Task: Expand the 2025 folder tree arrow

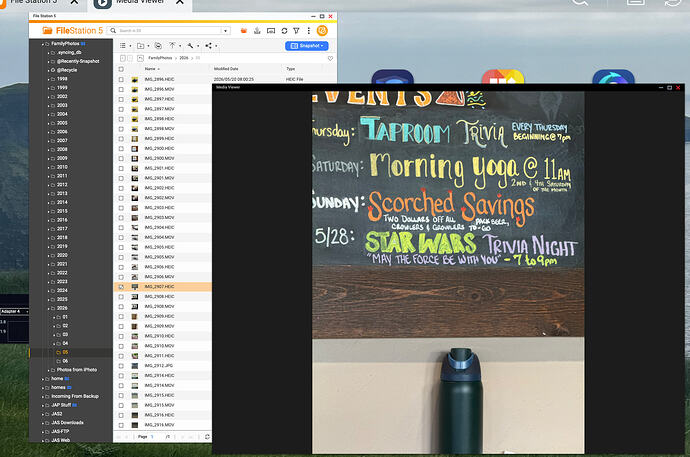Action: pyautogui.click(x=48, y=300)
